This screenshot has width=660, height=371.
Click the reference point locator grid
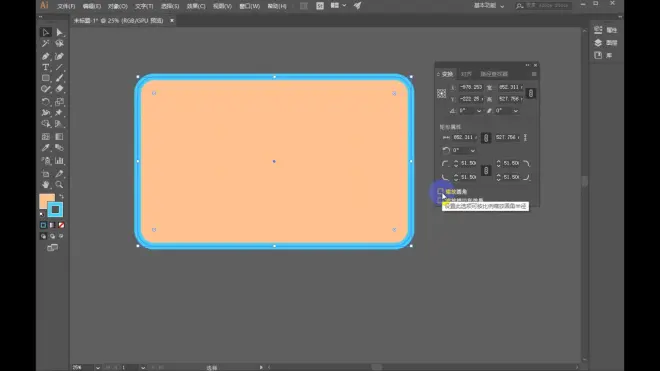441,93
